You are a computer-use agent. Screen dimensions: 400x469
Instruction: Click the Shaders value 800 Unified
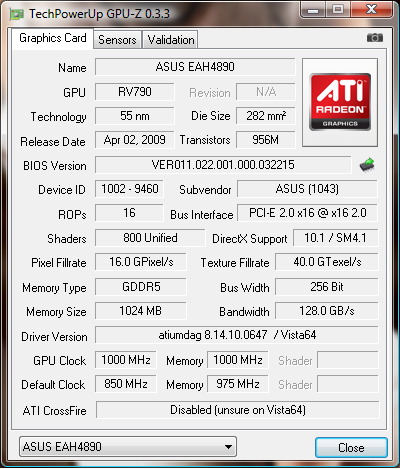click(x=150, y=238)
